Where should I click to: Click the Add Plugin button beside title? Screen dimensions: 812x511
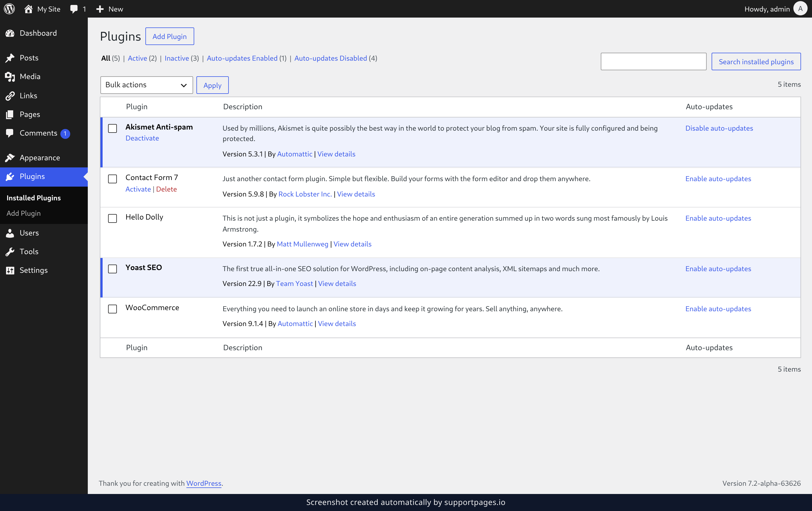tap(170, 36)
